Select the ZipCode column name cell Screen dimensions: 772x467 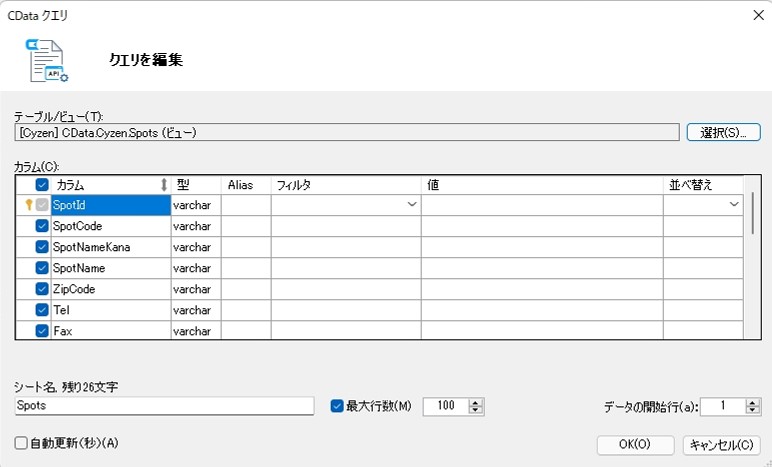click(x=111, y=289)
